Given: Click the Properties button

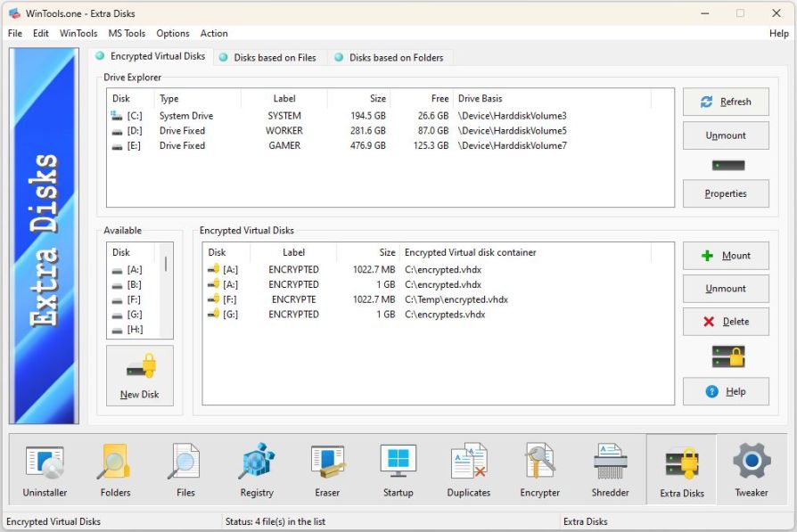Looking at the screenshot, I should (726, 193).
